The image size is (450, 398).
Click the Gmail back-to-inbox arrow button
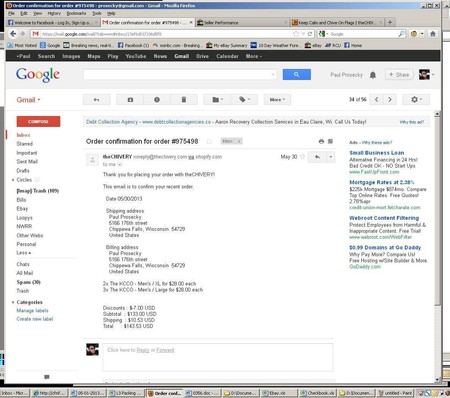coord(96,100)
